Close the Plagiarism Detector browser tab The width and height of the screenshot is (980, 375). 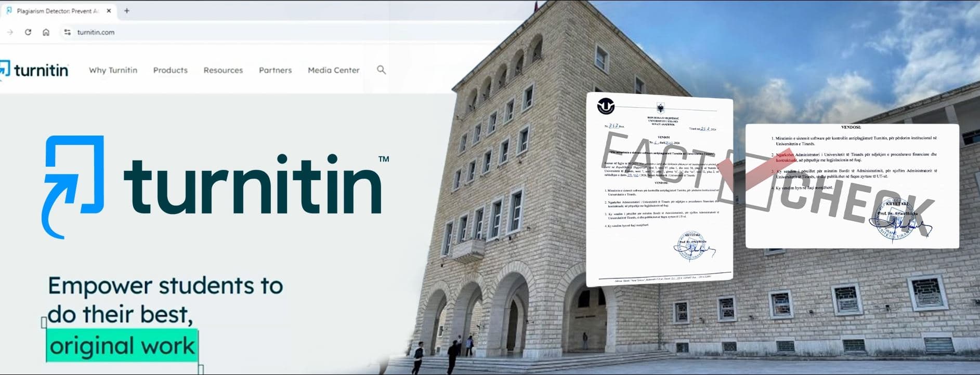tap(109, 11)
